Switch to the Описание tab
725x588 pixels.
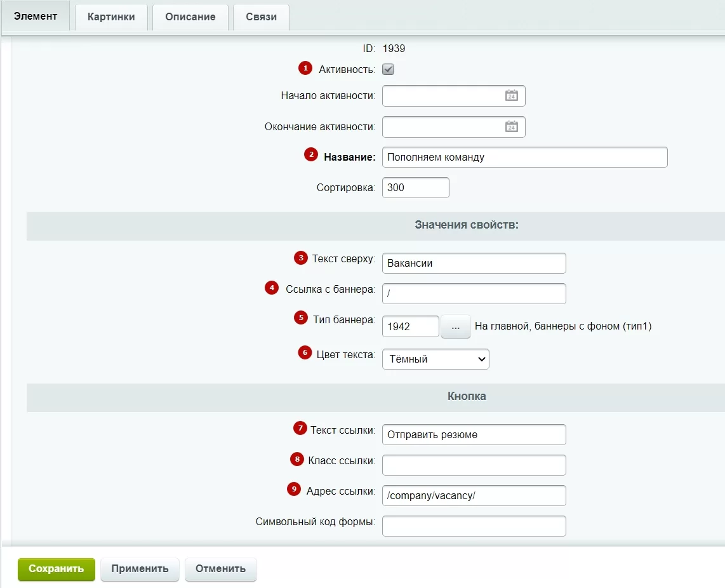tap(190, 17)
